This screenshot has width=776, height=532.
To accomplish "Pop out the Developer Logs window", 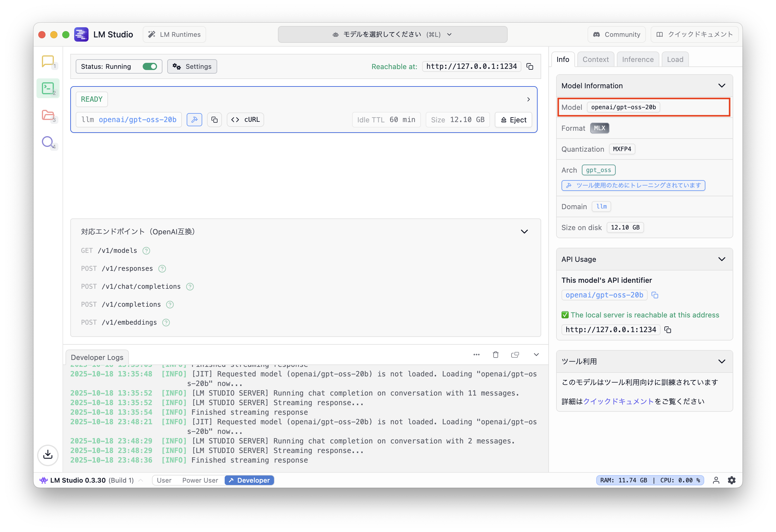I will [515, 355].
